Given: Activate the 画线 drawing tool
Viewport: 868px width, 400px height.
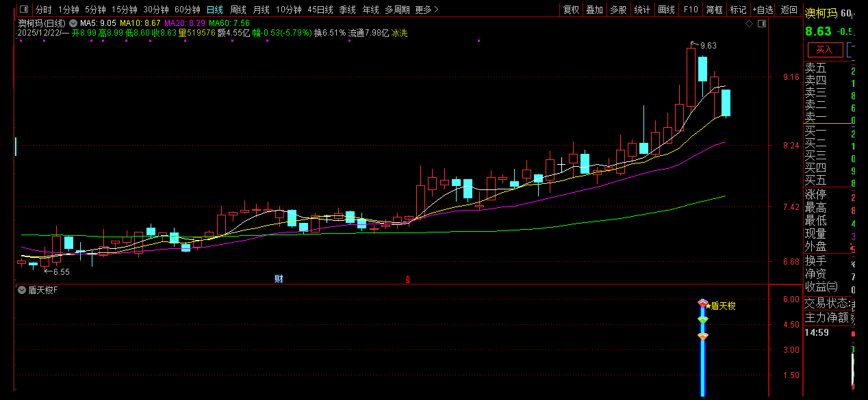Looking at the screenshot, I should 666,10.
